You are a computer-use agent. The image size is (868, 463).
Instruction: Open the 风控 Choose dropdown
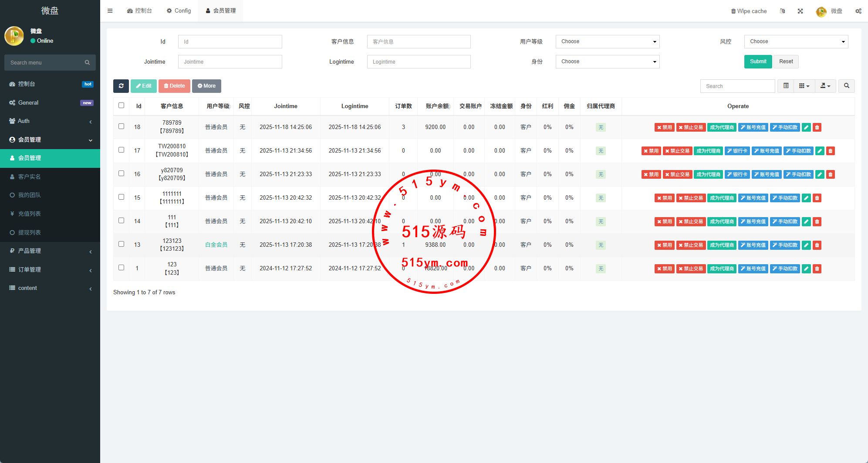[796, 41]
